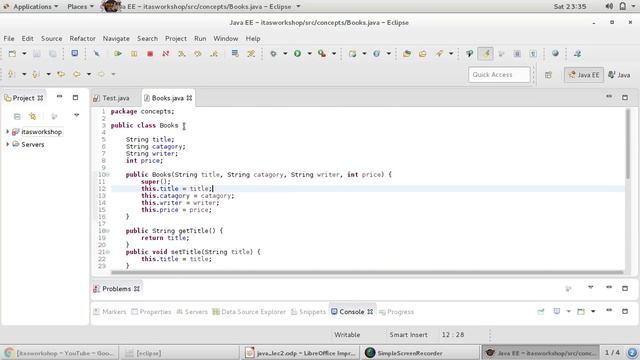Click inside the Quick Access field
This screenshot has width=640, height=360.
tap(499, 75)
